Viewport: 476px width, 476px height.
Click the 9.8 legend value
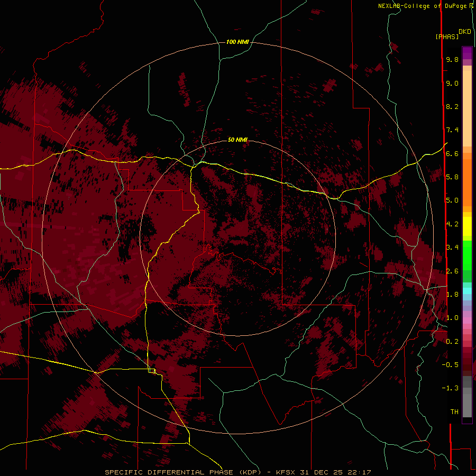[452, 59]
